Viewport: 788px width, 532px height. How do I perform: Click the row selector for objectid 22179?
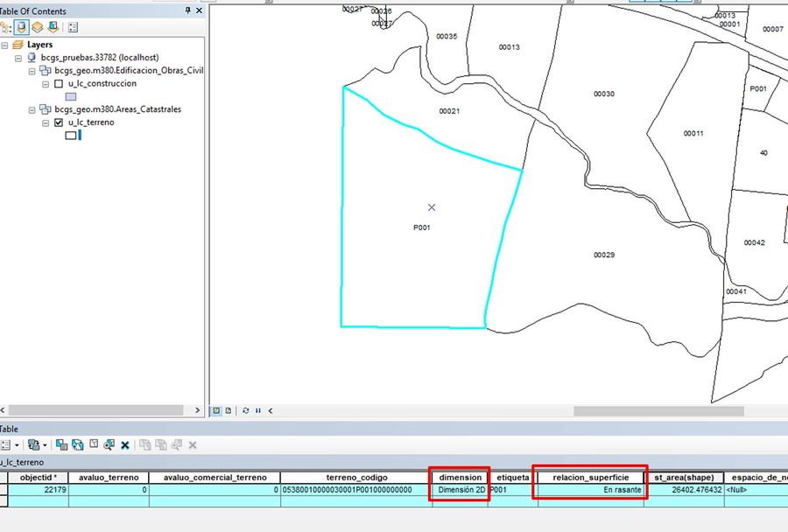click(4, 489)
